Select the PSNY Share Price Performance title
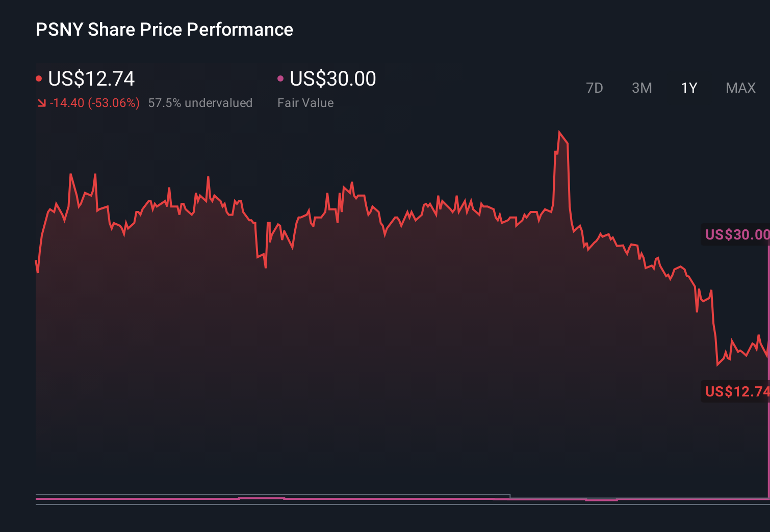 (x=164, y=30)
